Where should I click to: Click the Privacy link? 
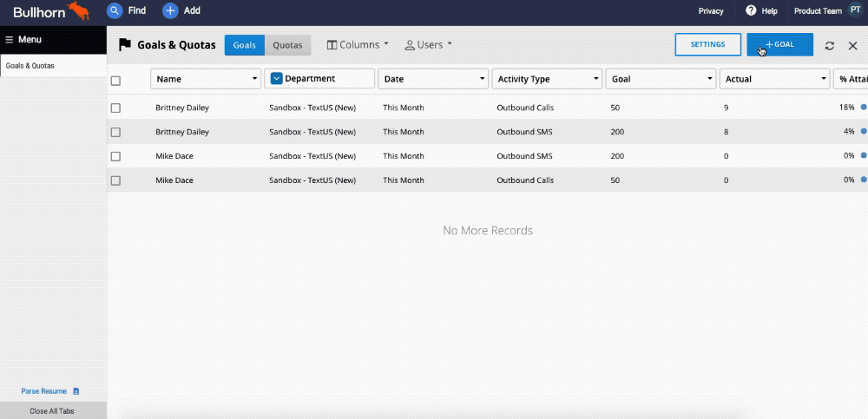coord(711,11)
